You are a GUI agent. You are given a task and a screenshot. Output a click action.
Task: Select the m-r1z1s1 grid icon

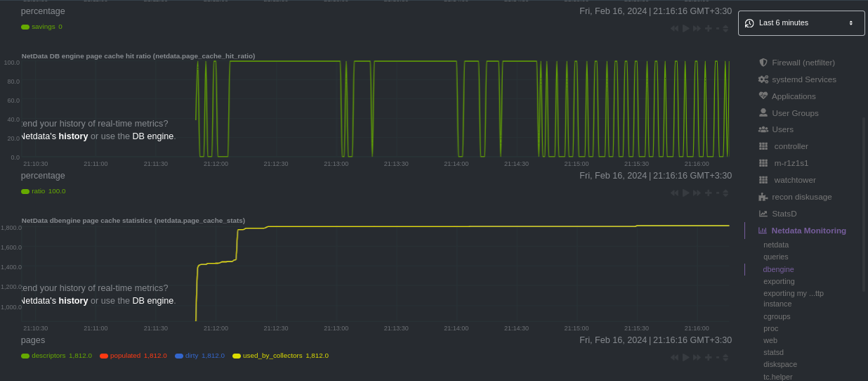(x=763, y=162)
